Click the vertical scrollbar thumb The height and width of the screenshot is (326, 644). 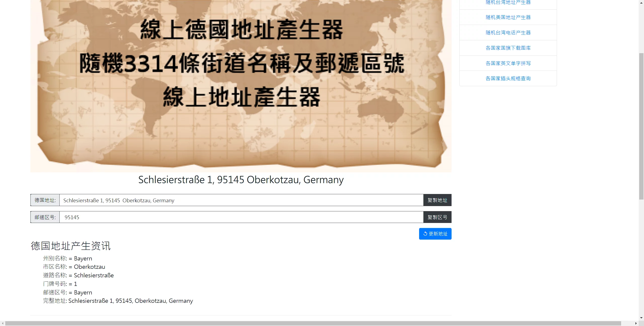pyautogui.click(x=641, y=126)
